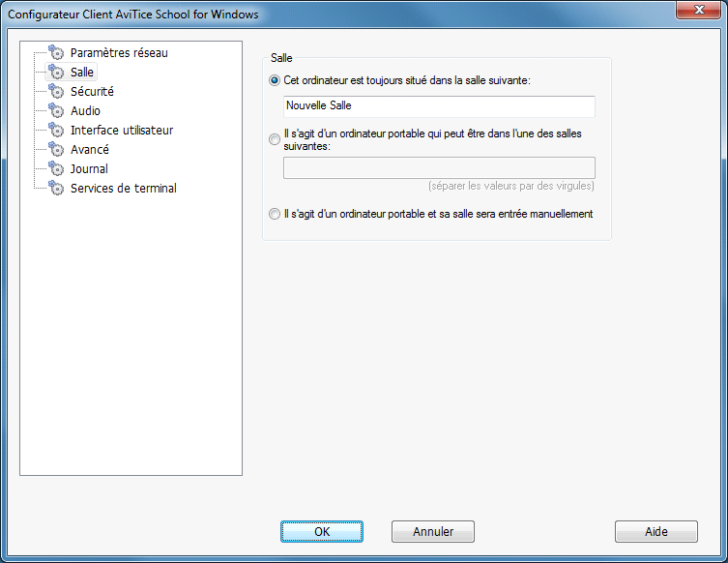Click the gear icon beside Sécurité

[x=56, y=92]
